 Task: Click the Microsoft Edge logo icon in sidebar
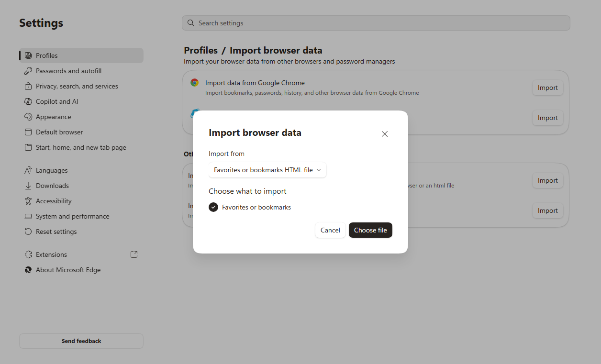pyautogui.click(x=28, y=270)
